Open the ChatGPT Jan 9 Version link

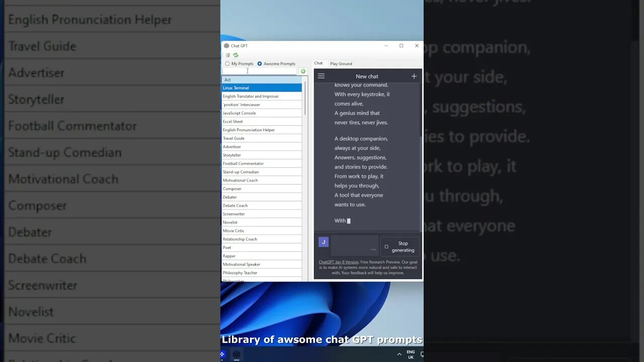pos(339,262)
